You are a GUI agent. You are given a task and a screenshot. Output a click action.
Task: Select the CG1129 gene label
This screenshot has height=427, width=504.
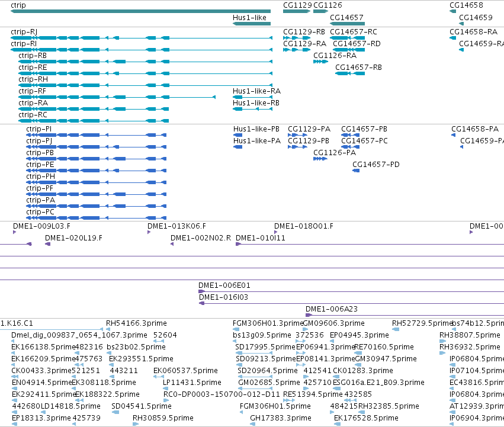[x=297, y=5]
